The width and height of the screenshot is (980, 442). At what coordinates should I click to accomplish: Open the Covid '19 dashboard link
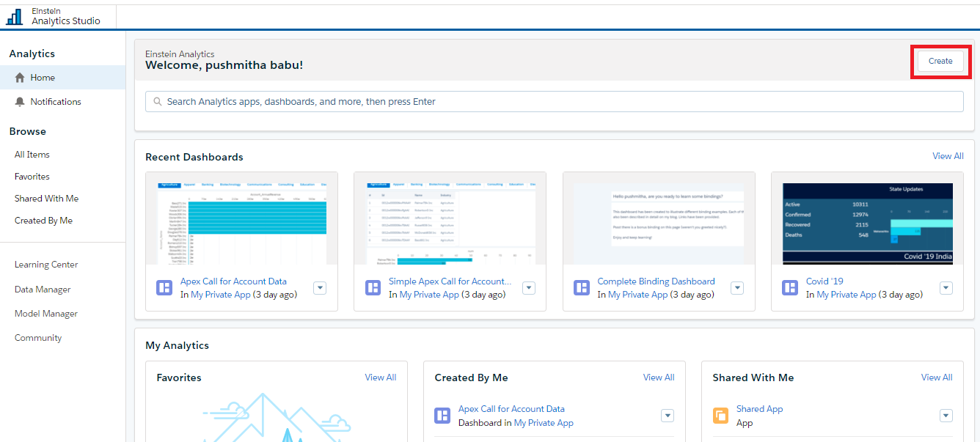[x=824, y=281]
